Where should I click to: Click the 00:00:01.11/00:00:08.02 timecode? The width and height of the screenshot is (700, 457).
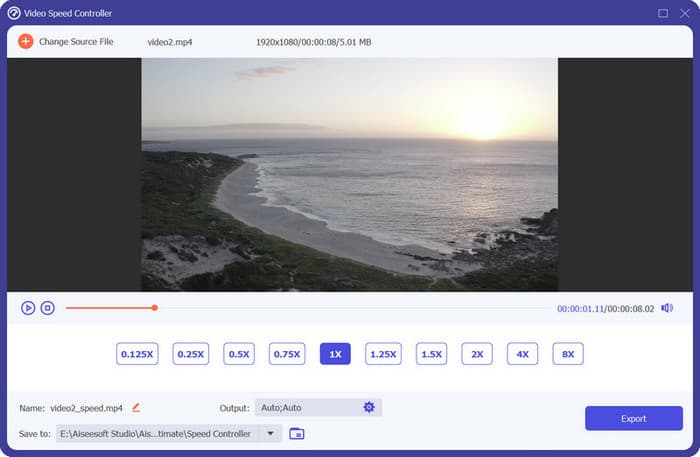pyautogui.click(x=605, y=308)
